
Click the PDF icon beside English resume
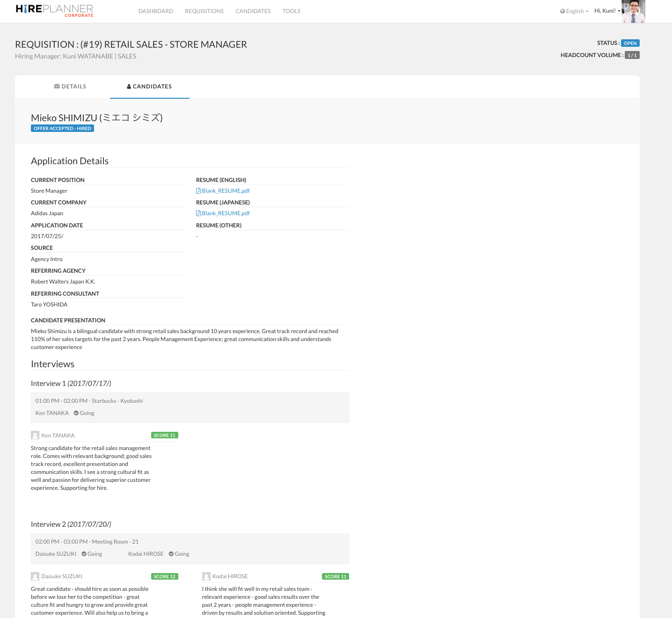point(198,191)
